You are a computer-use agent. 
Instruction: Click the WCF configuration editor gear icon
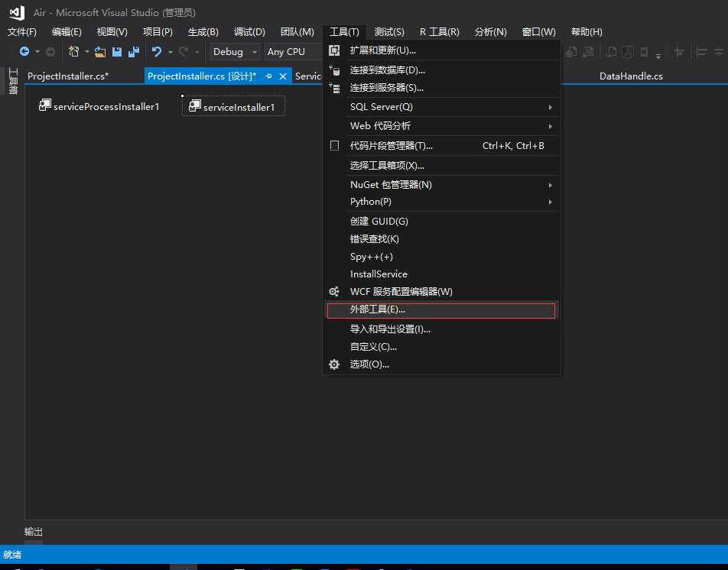334,291
